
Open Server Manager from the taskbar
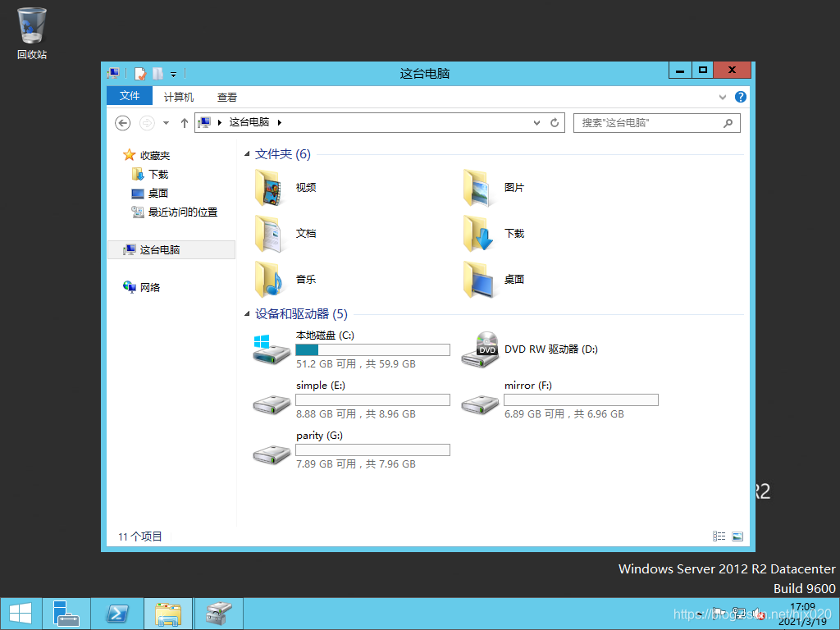pyautogui.click(x=66, y=614)
